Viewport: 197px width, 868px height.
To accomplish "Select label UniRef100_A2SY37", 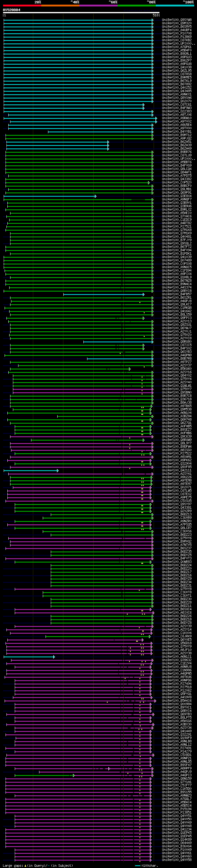I will coord(176,365).
